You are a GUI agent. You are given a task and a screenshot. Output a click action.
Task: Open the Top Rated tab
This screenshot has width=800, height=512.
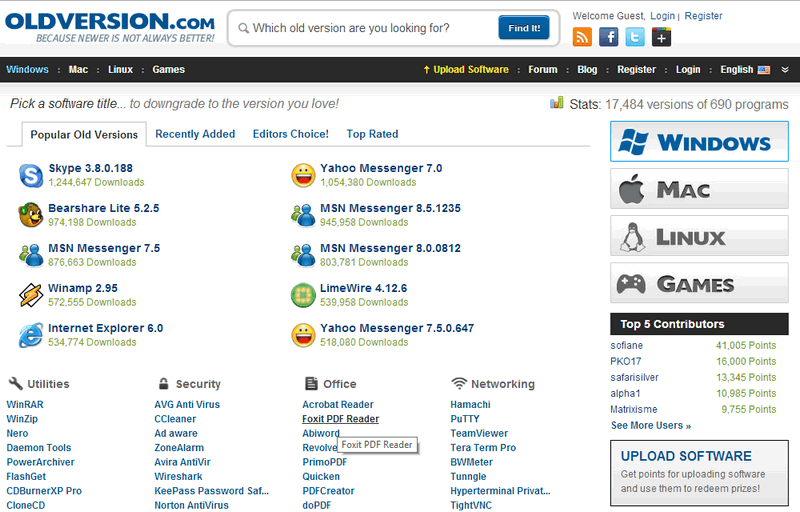(x=372, y=134)
